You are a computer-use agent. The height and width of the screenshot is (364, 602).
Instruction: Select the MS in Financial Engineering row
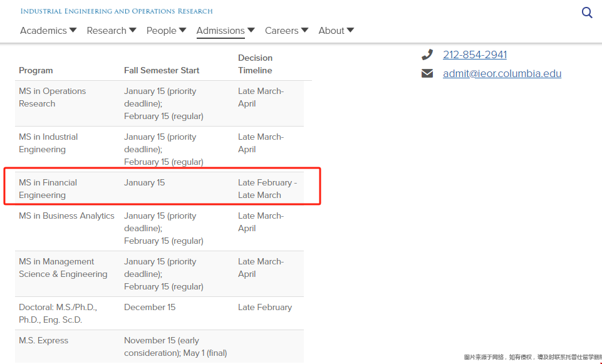[159, 189]
